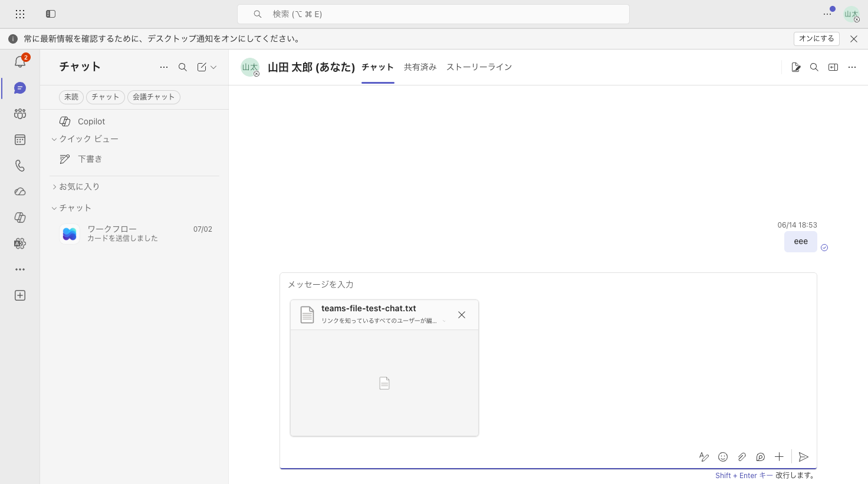Remove teams-file-test-chat.txt attachment
The height and width of the screenshot is (484, 868).
tap(462, 315)
